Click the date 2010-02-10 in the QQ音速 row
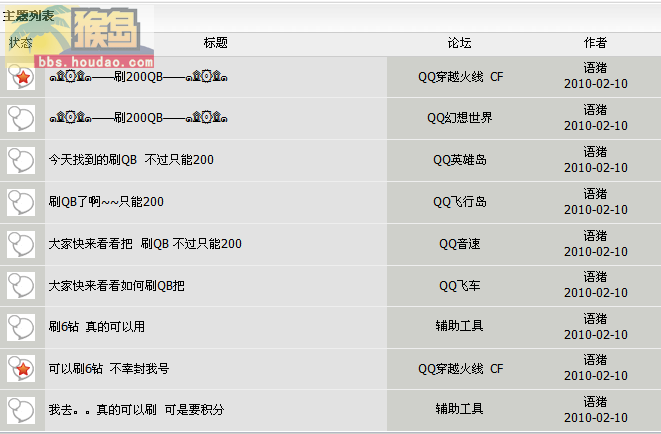661x434 pixels. click(596, 252)
